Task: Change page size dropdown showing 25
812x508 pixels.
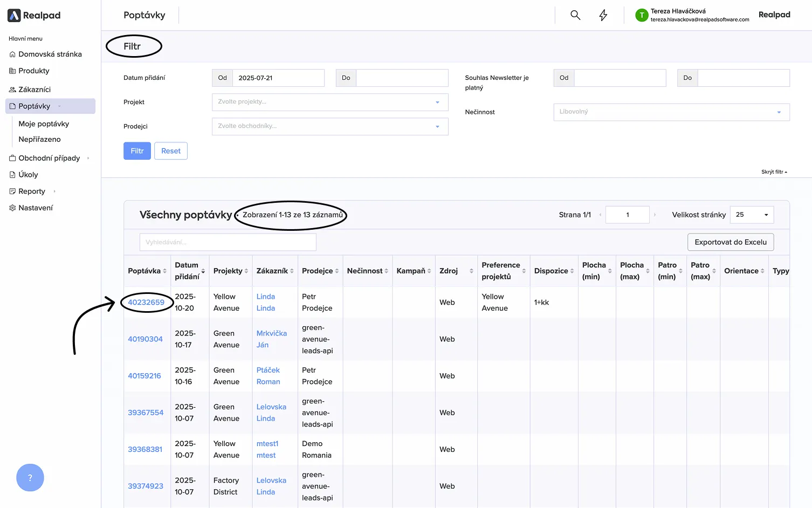Action: tap(752, 215)
